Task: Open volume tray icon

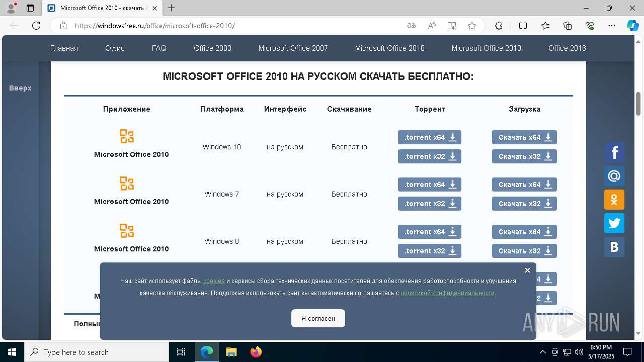Action: coord(579,352)
